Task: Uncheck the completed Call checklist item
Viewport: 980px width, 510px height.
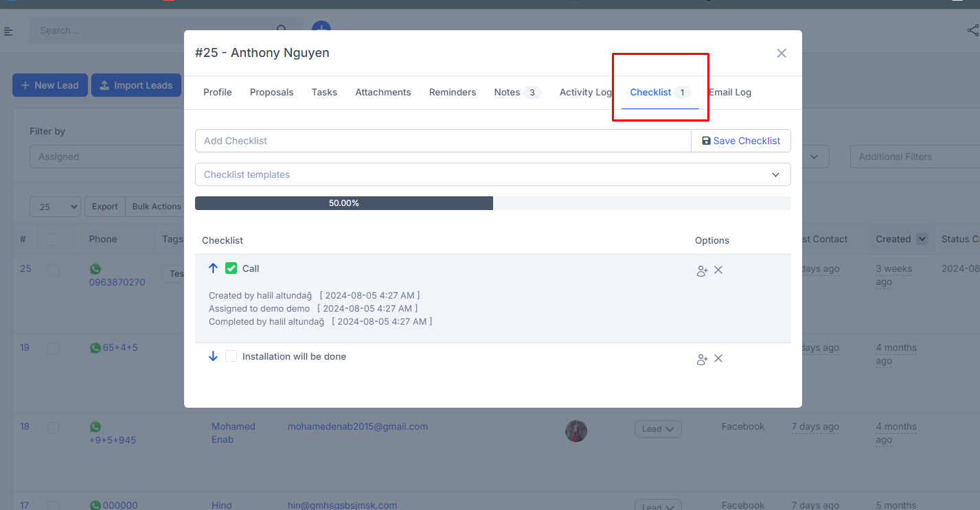Action: 231,268
